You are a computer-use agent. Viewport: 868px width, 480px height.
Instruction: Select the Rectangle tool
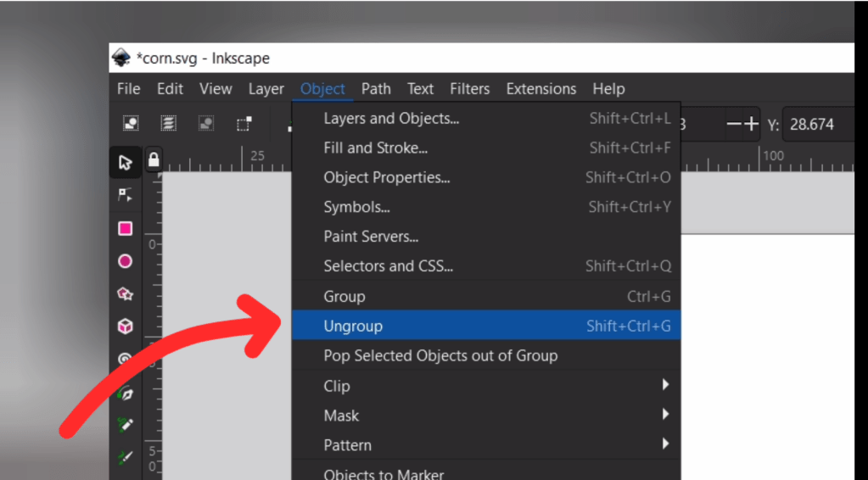(x=125, y=228)
